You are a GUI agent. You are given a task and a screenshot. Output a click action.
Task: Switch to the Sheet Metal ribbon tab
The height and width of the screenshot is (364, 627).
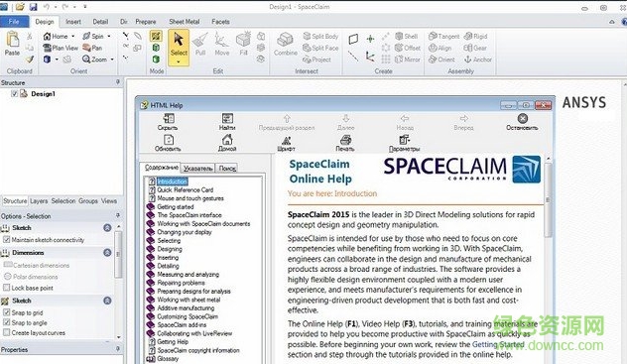point(185,22)
